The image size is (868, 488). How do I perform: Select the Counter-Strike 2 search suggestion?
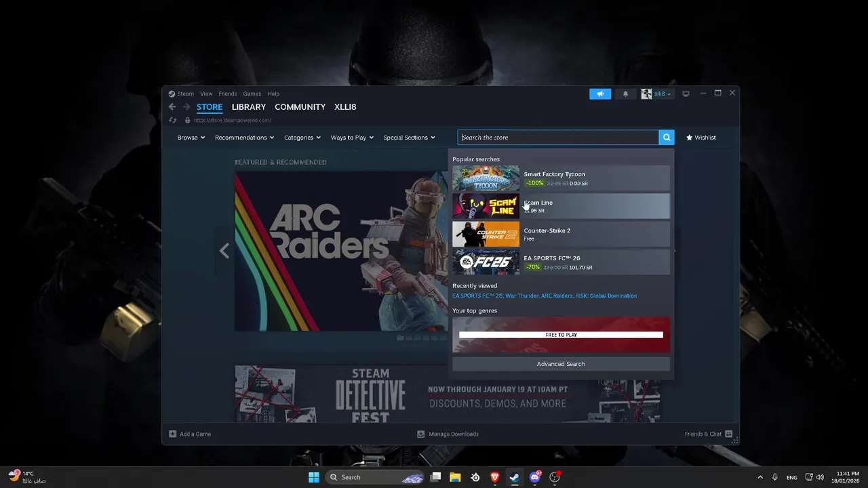pyautogui.click(x=561, y=234)
